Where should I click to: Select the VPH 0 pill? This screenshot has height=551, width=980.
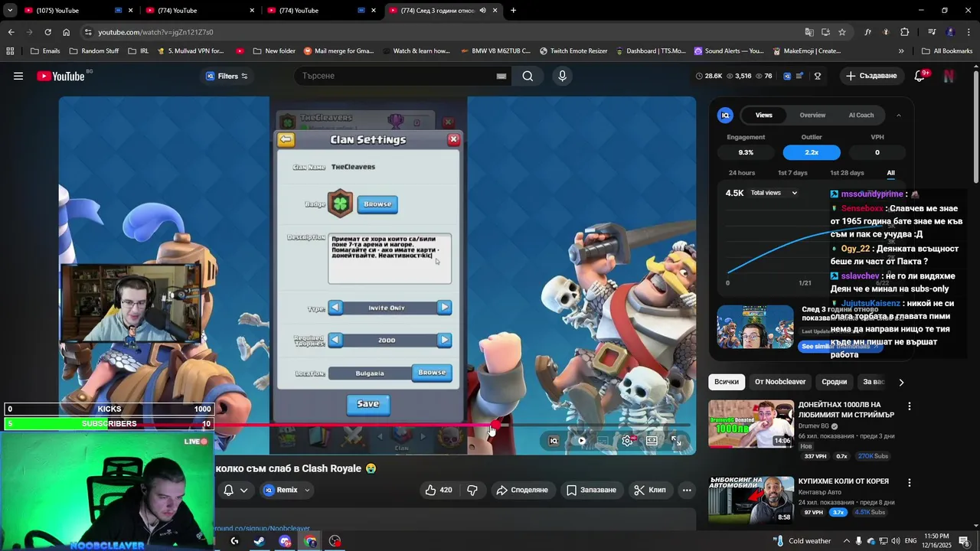pyautogui.click(x=877, y=152)
